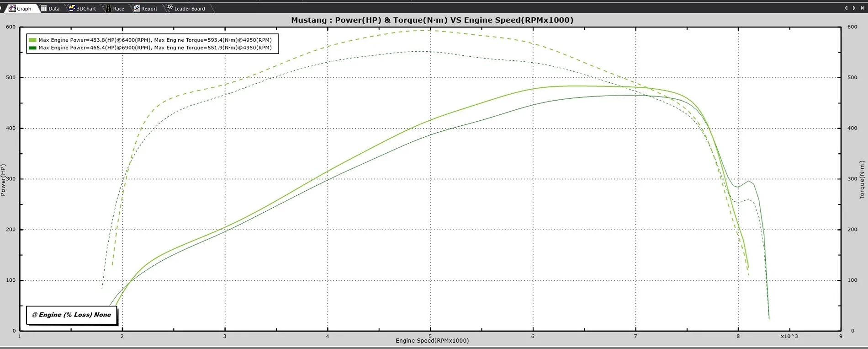Click the 100 tick value on the left axis
The width and height of the screenshot is (868, 349).
11,280
